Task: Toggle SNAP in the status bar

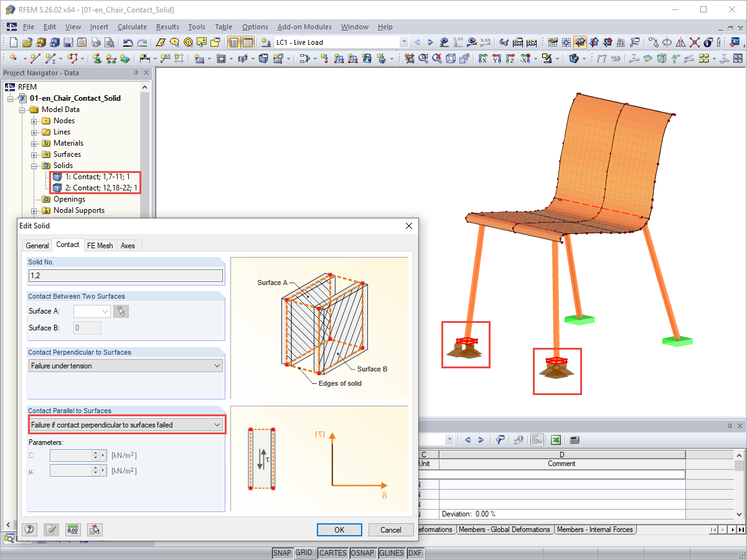Action: pyautogui.click(x=282, y=553)
